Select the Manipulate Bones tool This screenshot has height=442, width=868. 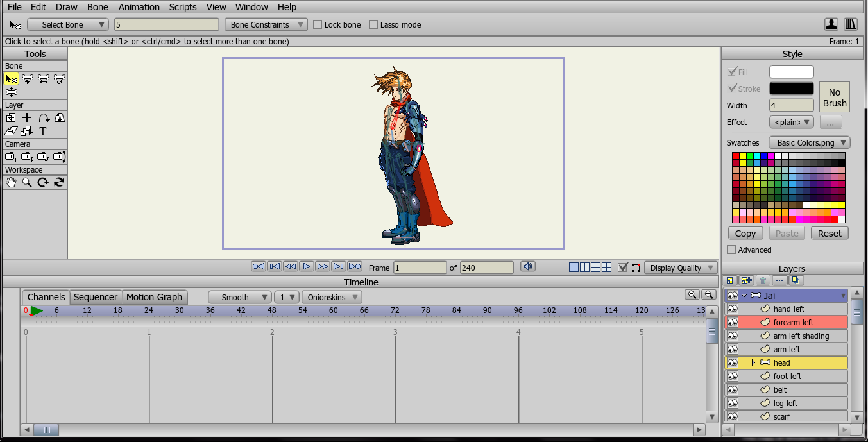11,92
